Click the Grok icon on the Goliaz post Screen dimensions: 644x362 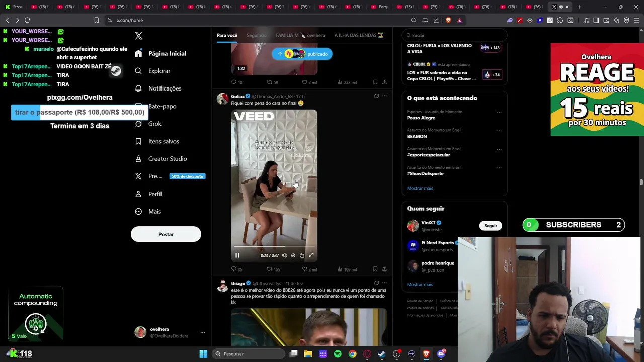tap(376, 96)
